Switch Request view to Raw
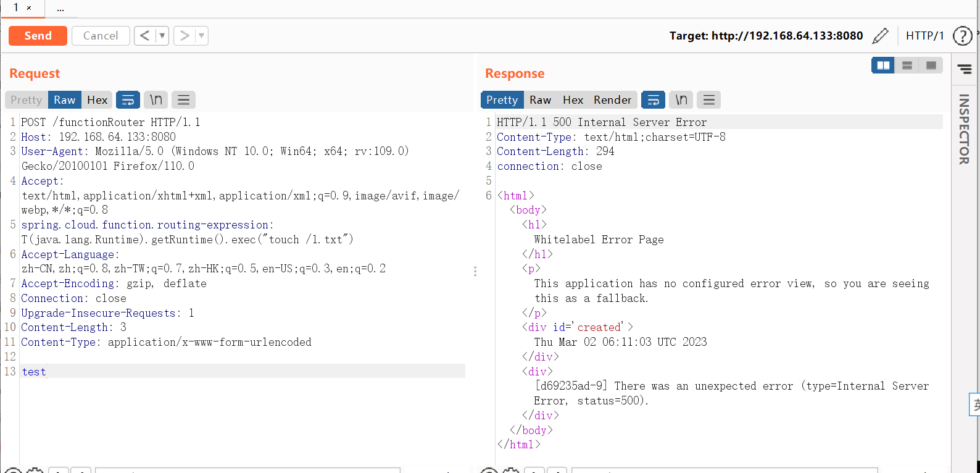 (x=64, y=100)
